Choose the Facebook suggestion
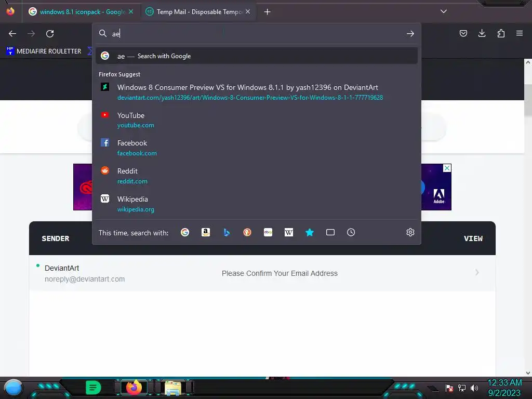The image size is (532, 399). tap(257, 148)
